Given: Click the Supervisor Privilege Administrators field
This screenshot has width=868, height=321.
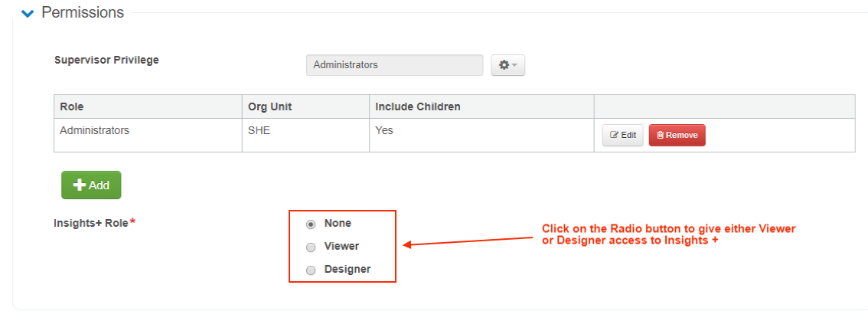Looking at the screenshot, I should 394,65.
